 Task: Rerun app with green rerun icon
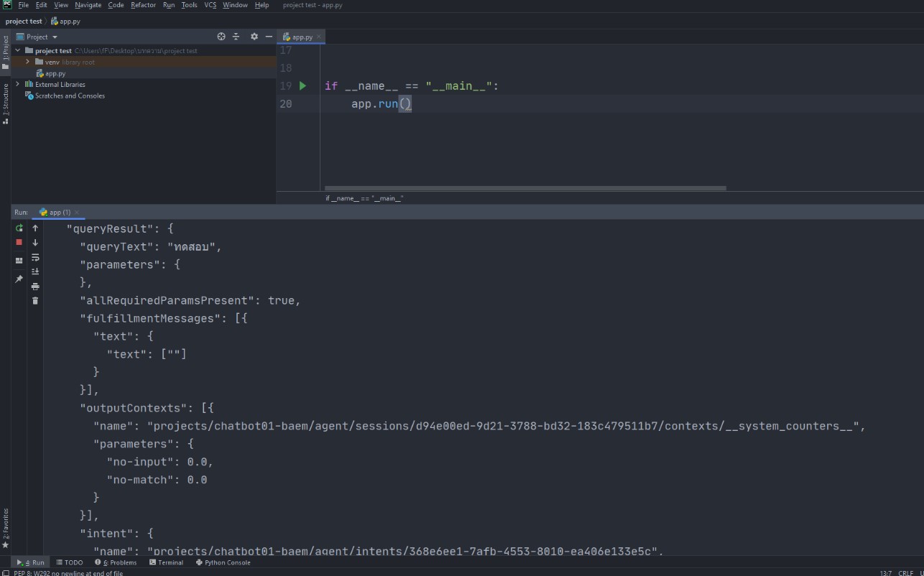coord(19,228)
